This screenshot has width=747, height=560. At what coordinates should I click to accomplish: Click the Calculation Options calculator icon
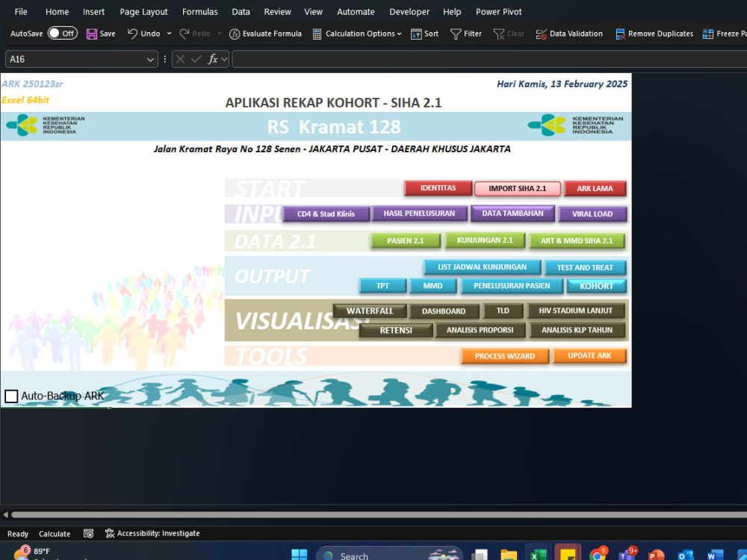[x=317, y=34]
